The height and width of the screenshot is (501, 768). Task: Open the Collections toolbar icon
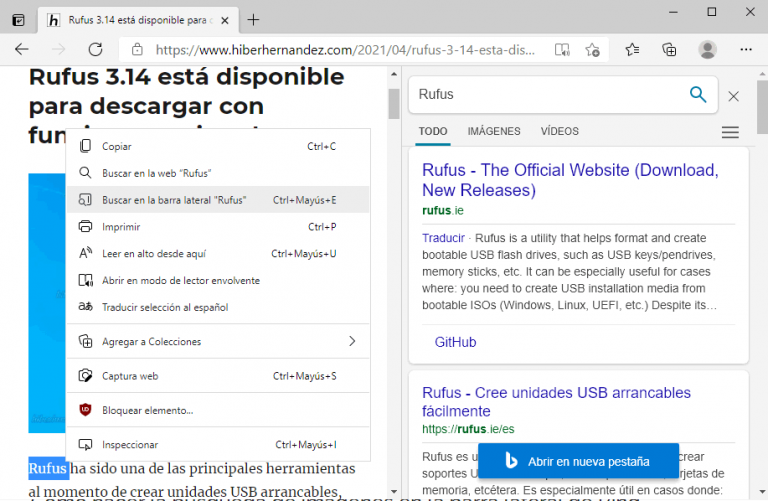[x=669, y=49]
